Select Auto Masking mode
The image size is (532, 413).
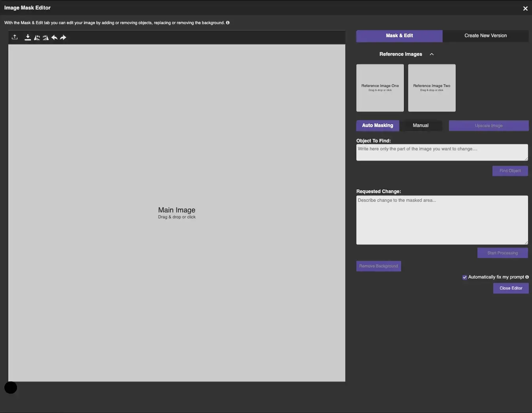(377, 125)
